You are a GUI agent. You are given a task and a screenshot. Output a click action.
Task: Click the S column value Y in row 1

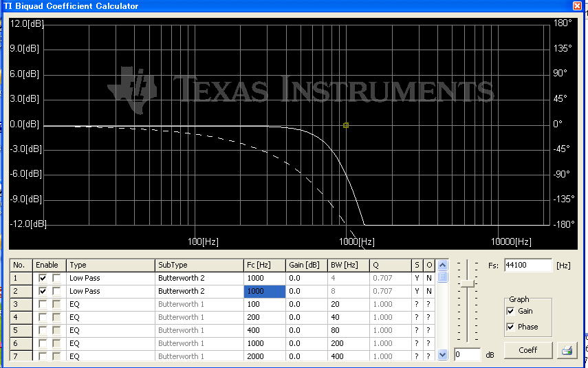click(417, 278)
